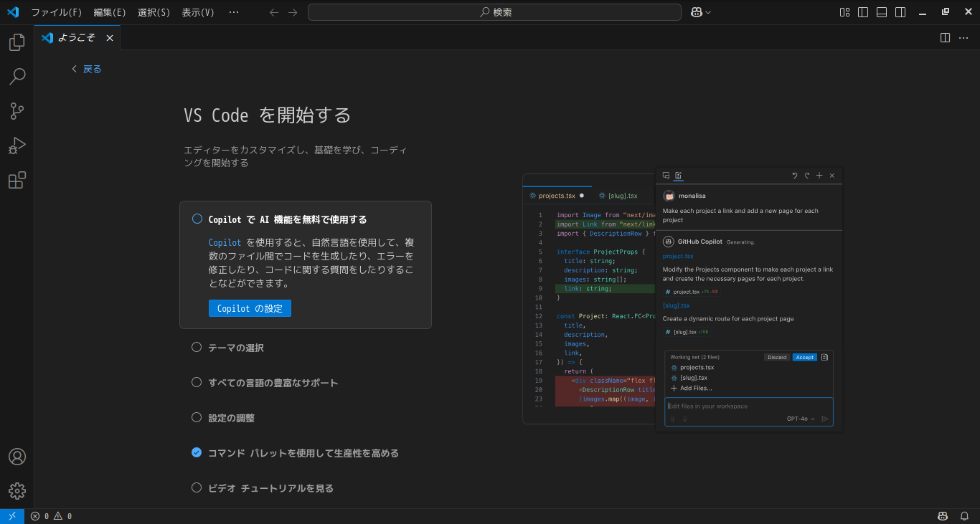This screenshot has height=524, width=980.
Task: Click the 検索 command center search box
Action: 494,12
